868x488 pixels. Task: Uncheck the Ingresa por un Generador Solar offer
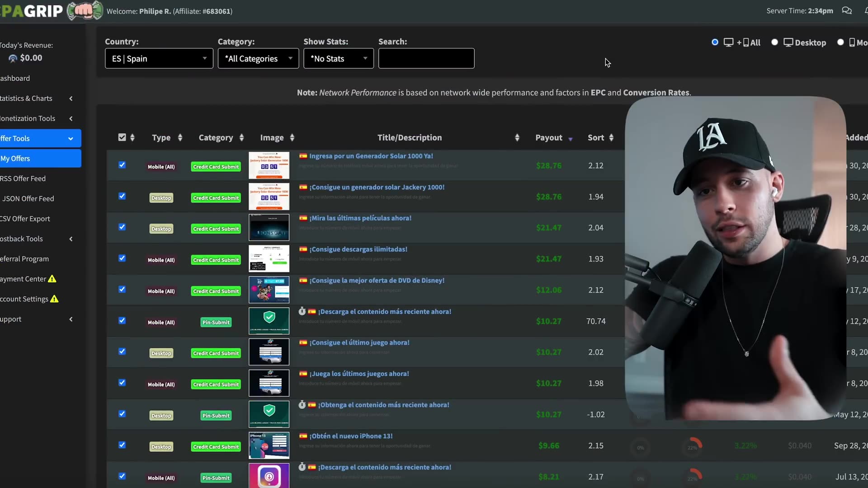pos(122,165)
